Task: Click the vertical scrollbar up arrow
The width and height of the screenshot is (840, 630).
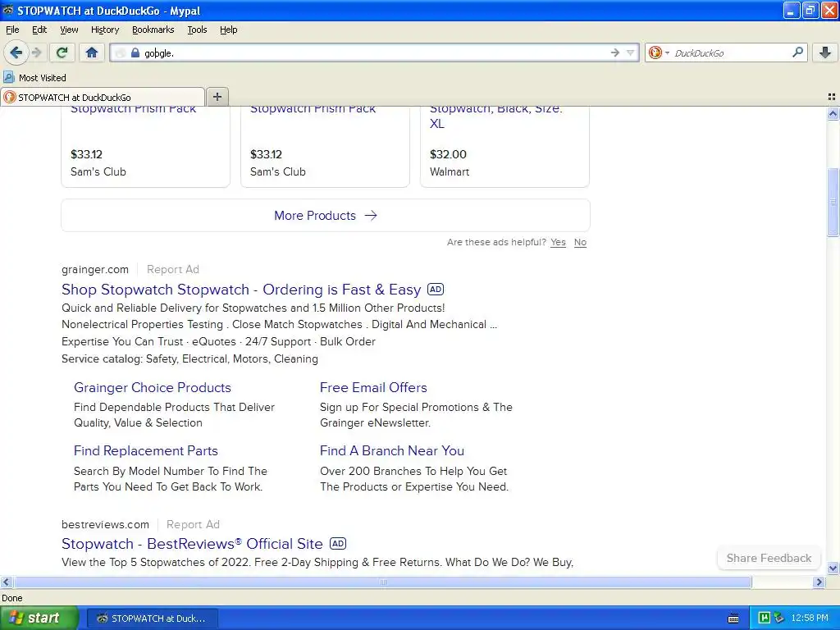Action: [833, 113]
